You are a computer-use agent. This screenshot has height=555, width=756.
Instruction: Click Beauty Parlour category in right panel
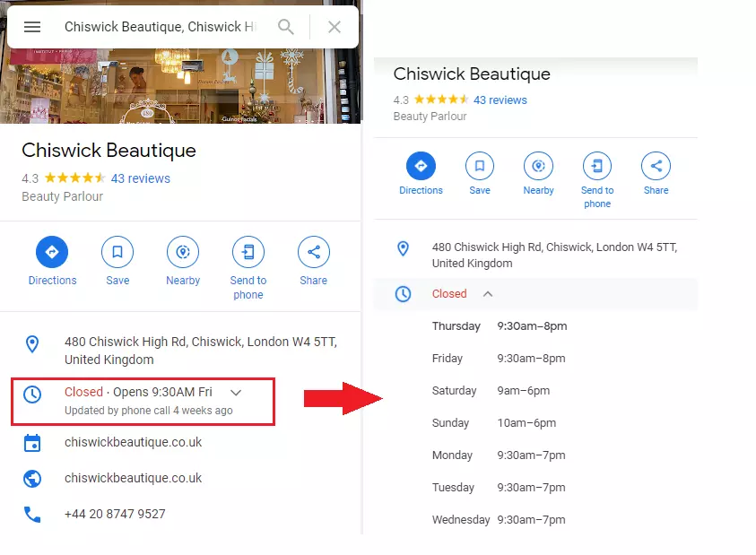coord(430,117)
